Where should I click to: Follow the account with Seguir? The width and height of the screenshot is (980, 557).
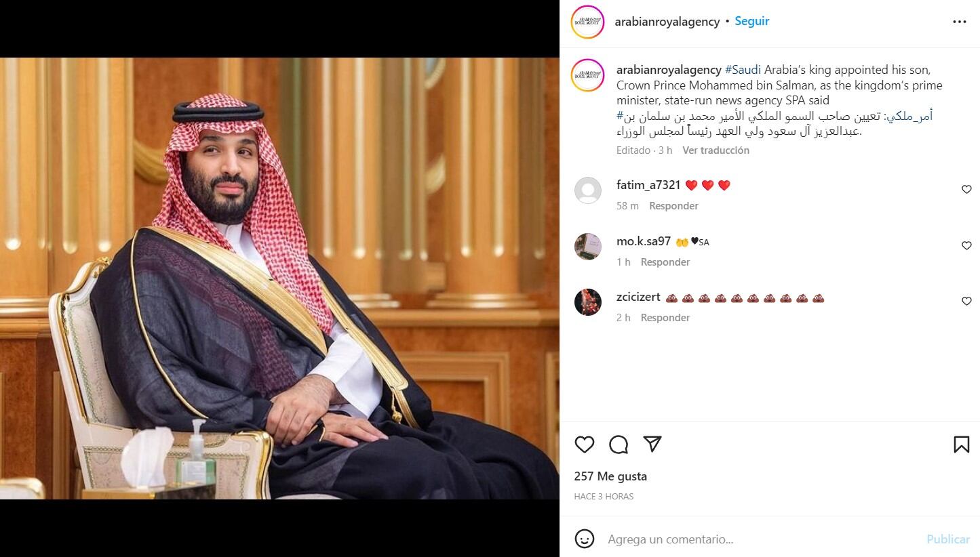click(x=751, y=21)
